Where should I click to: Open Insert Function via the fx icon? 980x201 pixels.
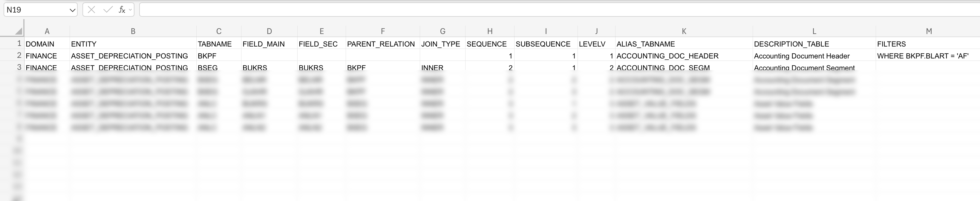[122, 10]
